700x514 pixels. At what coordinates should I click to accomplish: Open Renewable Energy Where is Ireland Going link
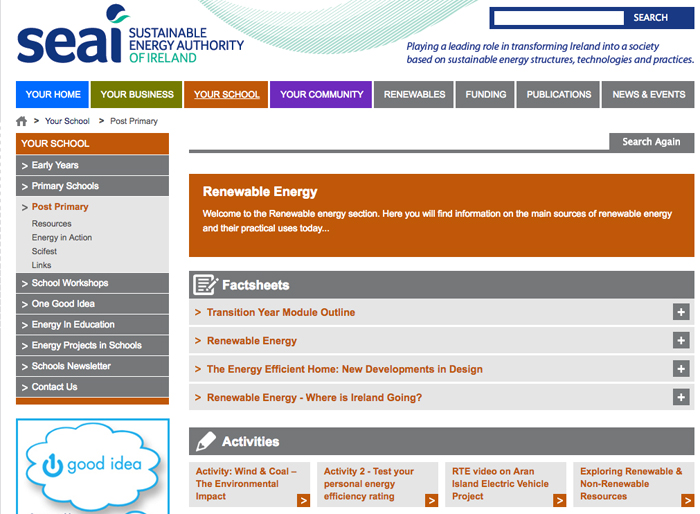point(314,397)
